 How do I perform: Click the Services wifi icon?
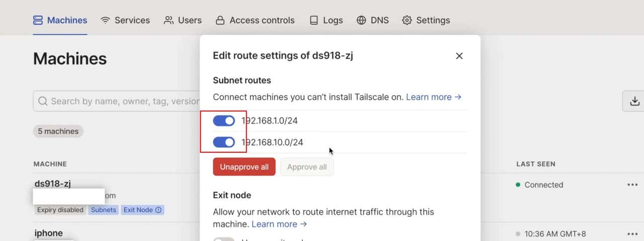click(x=105, y=20)
